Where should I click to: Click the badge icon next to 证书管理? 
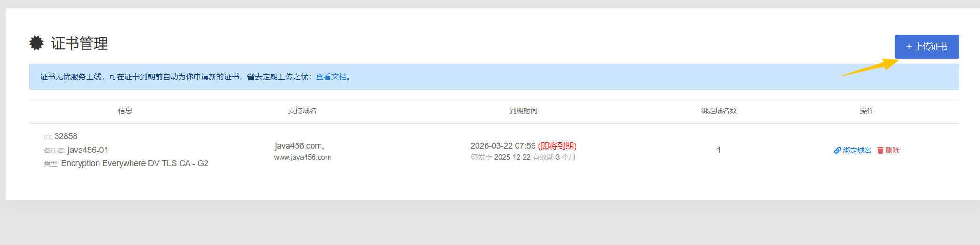tap(36, 43)
